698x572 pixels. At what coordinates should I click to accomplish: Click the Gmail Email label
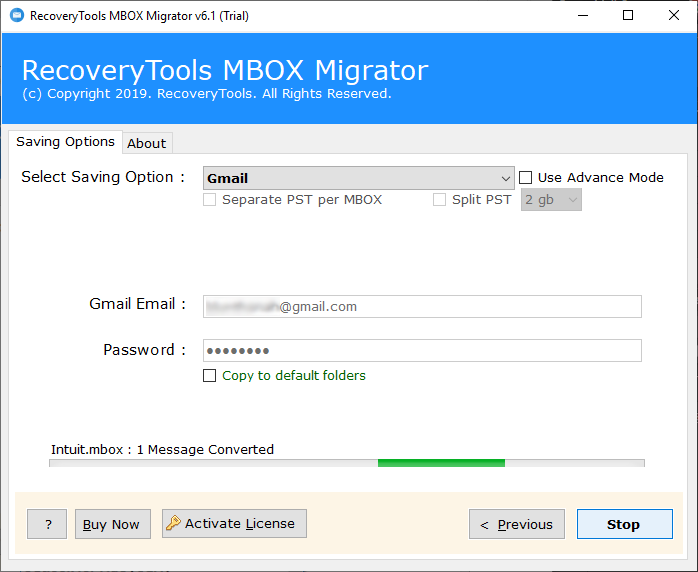tap(138, 304)
